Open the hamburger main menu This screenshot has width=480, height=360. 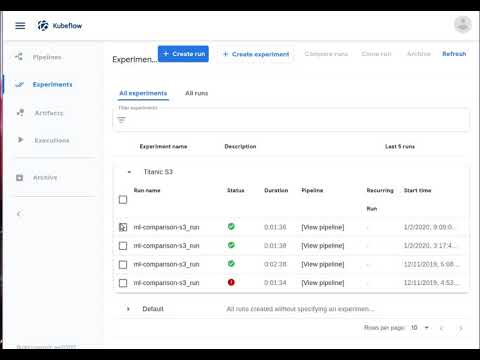(x=20, y=26)
